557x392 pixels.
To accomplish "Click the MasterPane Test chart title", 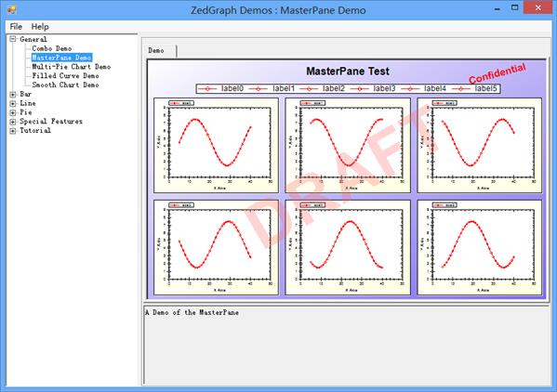I will point(348,71).
